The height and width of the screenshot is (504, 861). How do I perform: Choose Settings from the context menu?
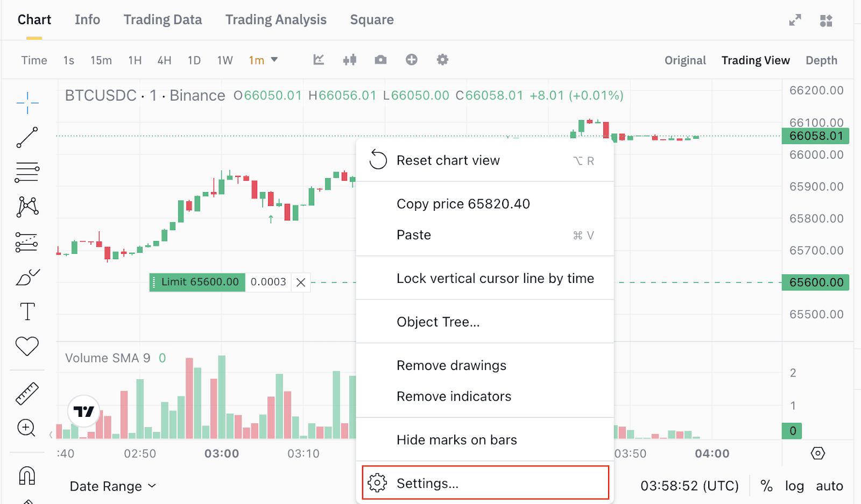pyautogui.click(x=485, y=483)
